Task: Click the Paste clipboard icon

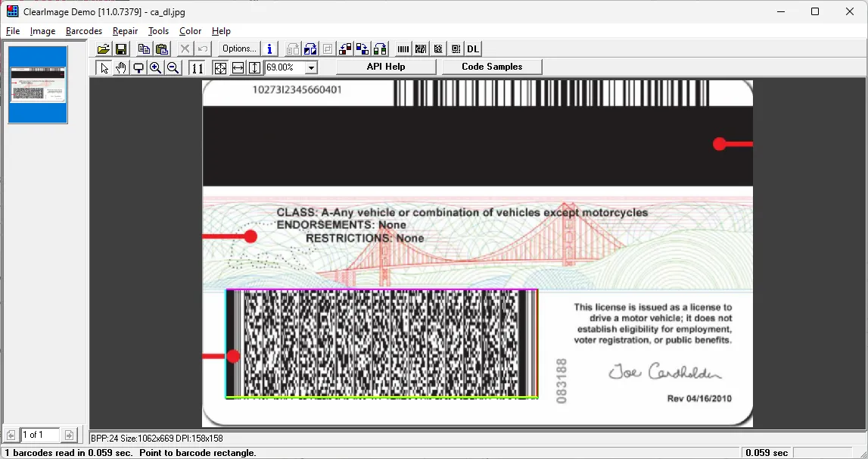Action: tap(162, 48)
